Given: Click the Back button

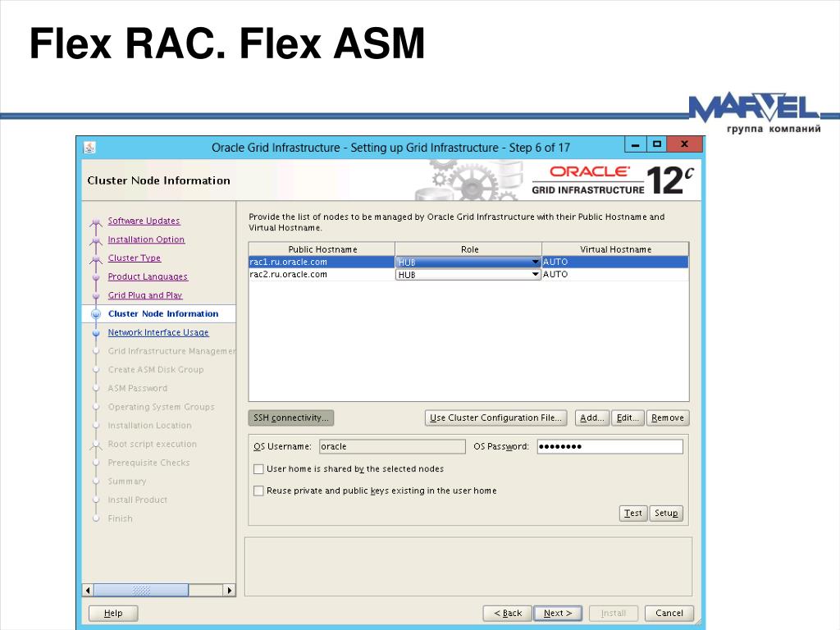Looking at the screenshot, I should pyautogui.click(x=507, y=613).
